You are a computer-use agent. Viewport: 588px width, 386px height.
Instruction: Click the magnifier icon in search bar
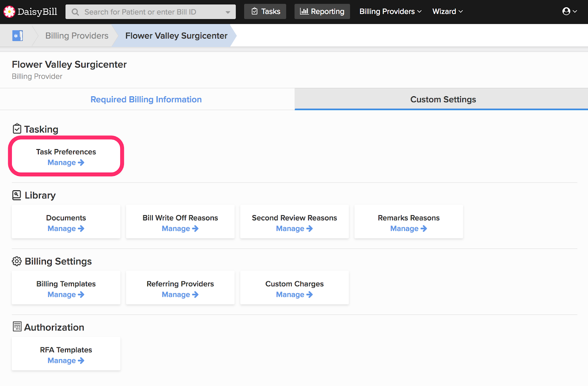coord(75,12)
